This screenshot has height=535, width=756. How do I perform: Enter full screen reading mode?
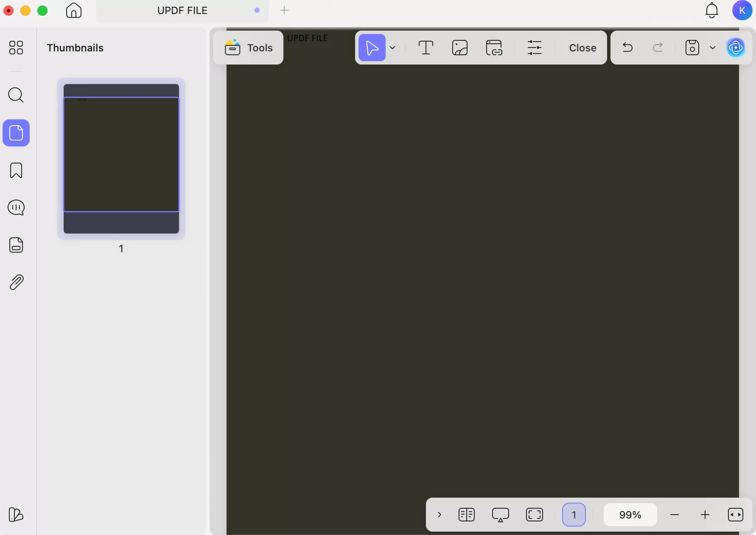point(535,515)
